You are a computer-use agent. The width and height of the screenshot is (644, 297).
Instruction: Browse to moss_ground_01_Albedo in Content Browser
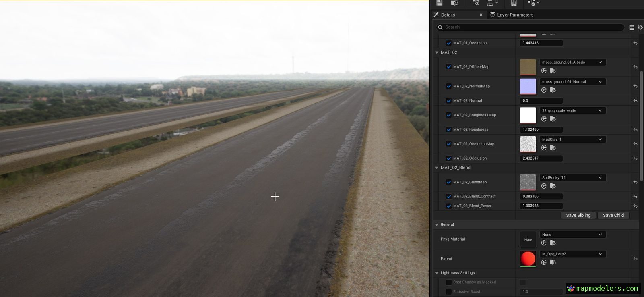553,71
